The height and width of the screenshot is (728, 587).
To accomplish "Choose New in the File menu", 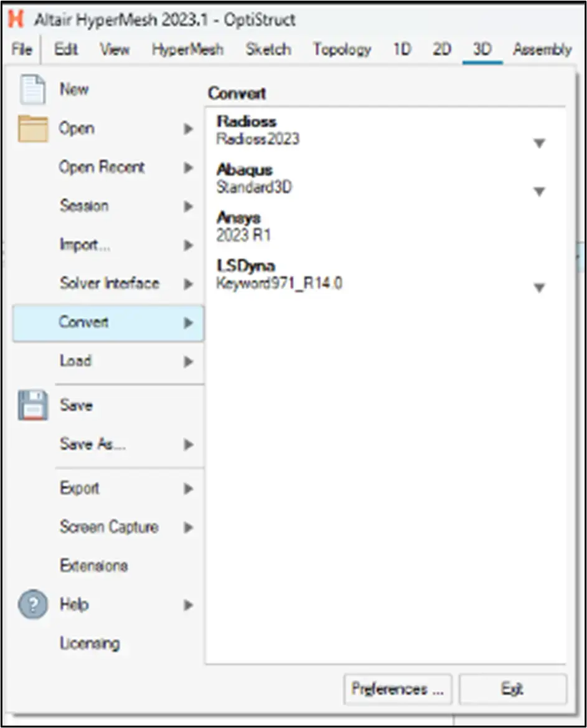I will [74, 88].
